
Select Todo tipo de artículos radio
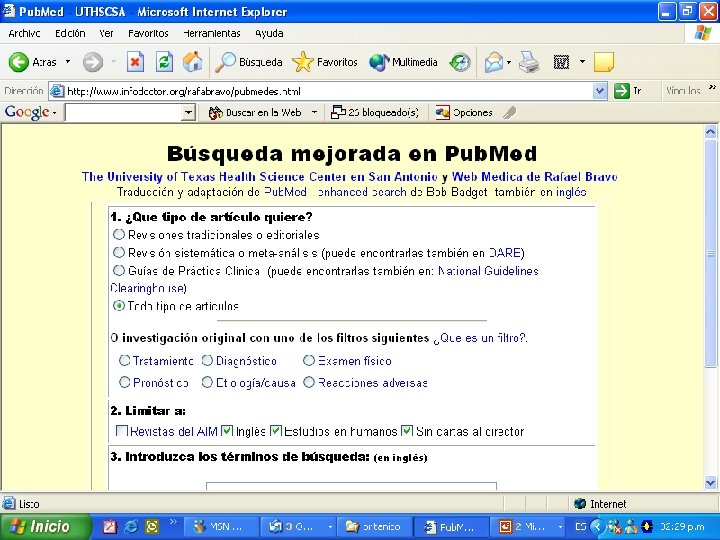[119, 305]
